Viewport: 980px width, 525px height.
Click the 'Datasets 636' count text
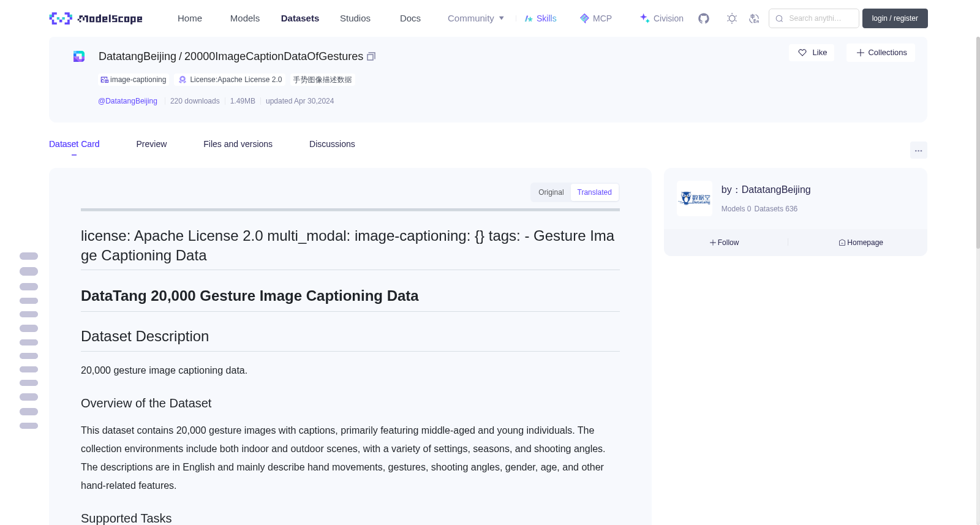pyautogui.click(x=776, y=209)
